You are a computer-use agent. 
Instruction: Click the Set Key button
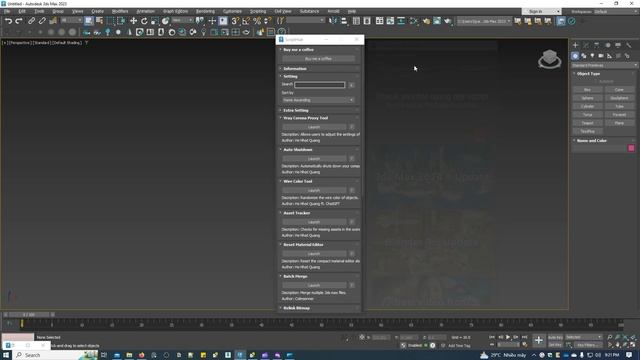click(x=555, y=345)
